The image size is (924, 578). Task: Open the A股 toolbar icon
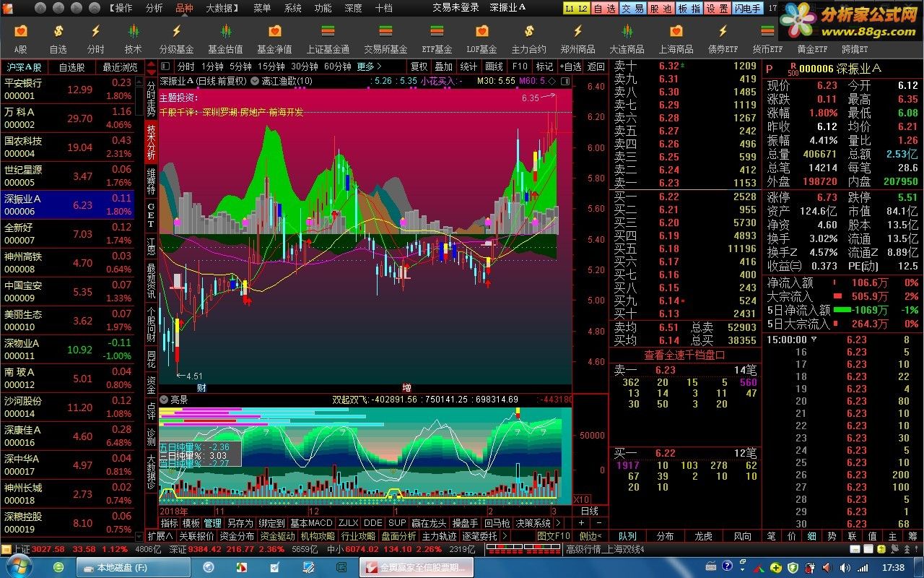point(20,39)
